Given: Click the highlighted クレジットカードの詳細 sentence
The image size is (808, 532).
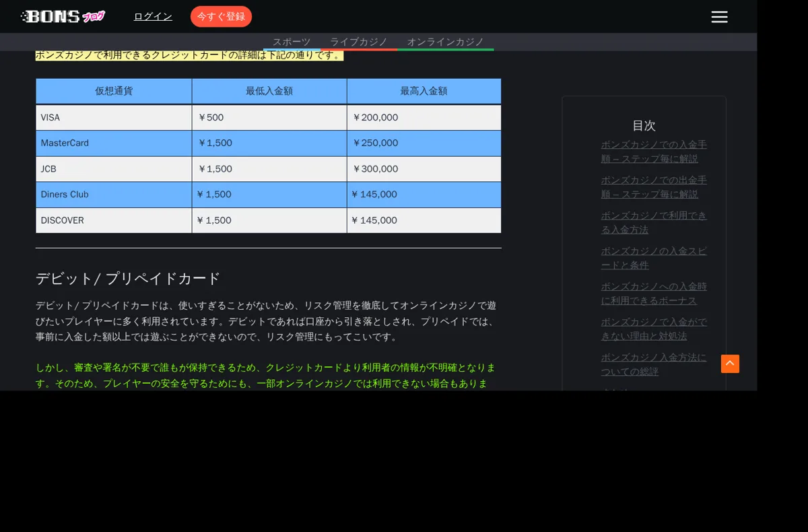Looking at the screenshot, I should [x=189, y=55].
